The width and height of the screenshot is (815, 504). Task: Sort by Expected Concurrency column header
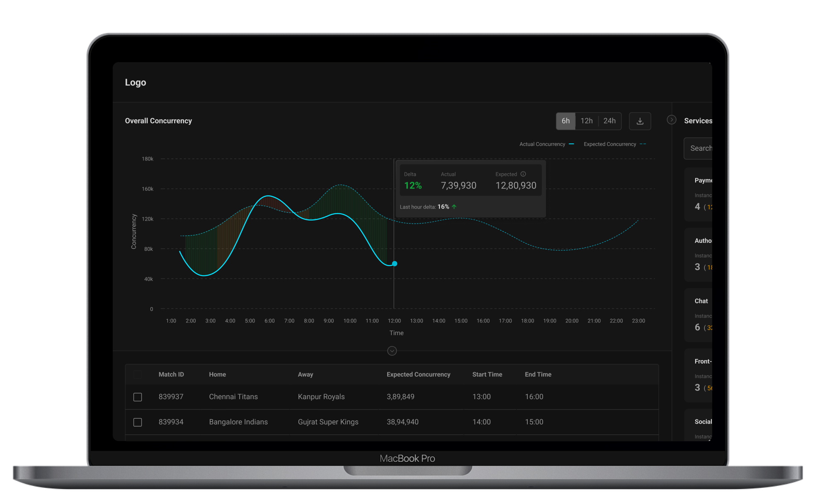[418, 375]
